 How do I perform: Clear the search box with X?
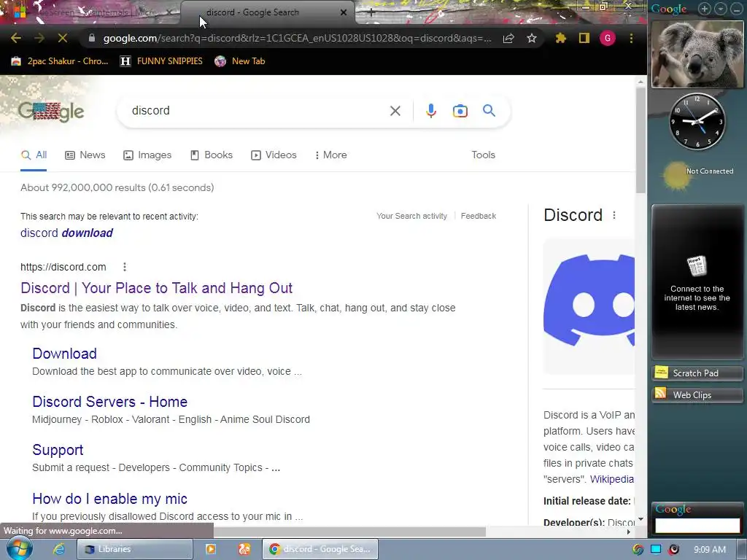395,111
